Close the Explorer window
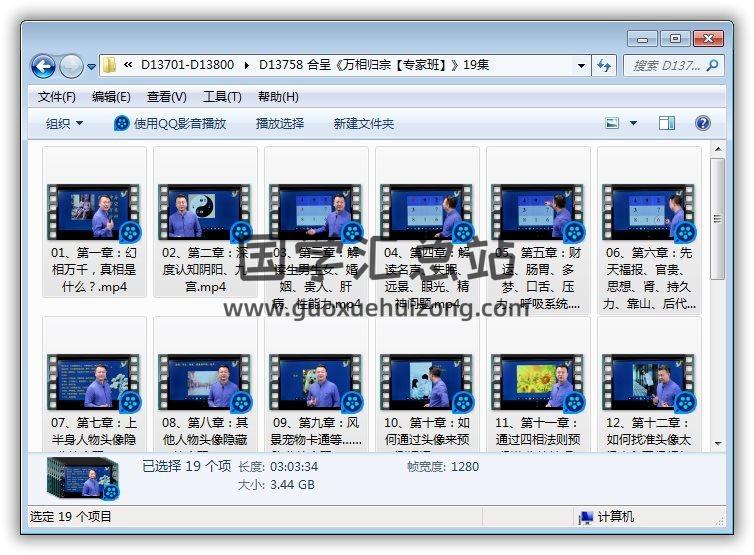Screen dimensions: 754x555 point(708,38)
